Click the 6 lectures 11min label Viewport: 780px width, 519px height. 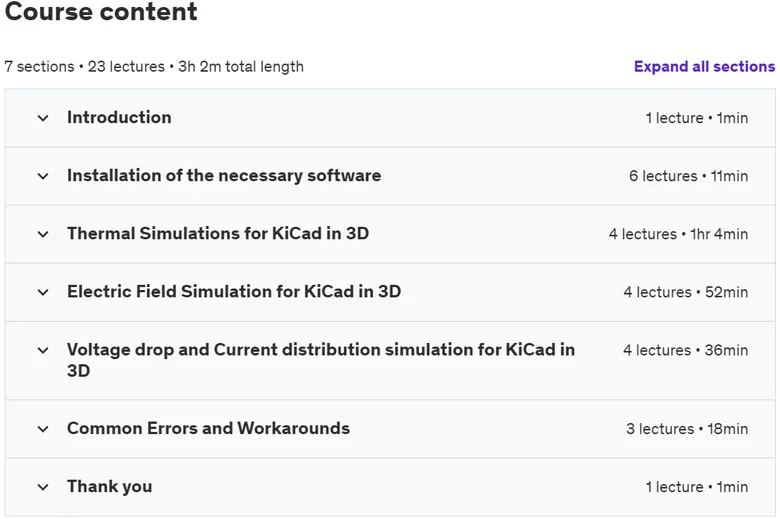click(688, 176)
